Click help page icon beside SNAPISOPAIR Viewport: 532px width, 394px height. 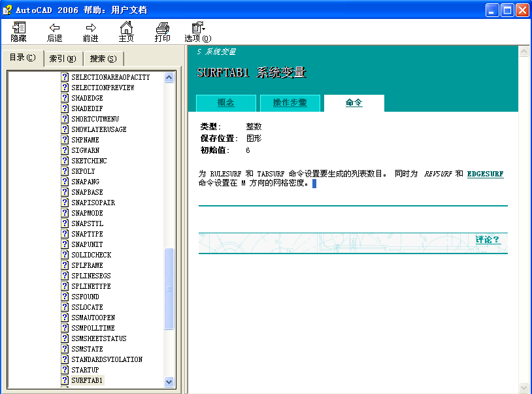point(65,203)
